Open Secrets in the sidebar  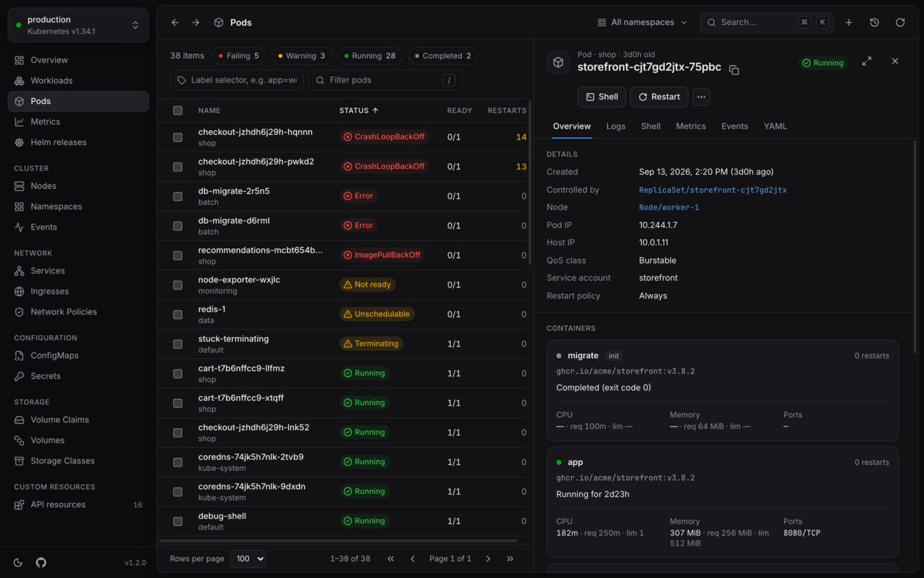point(78,376)
